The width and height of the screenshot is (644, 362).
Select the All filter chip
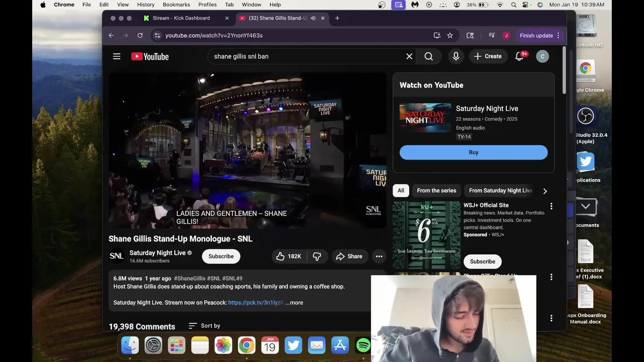tap(401, 191)
